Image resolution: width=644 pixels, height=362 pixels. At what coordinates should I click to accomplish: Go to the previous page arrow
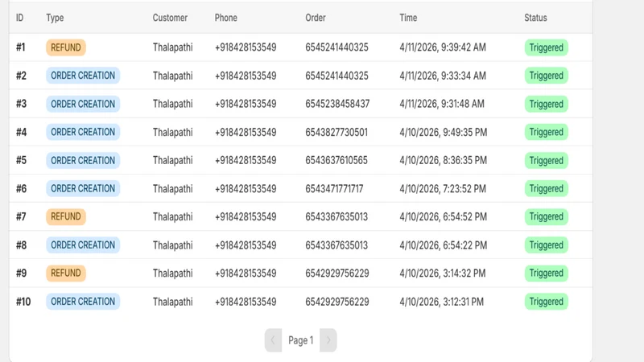[273, 340]
